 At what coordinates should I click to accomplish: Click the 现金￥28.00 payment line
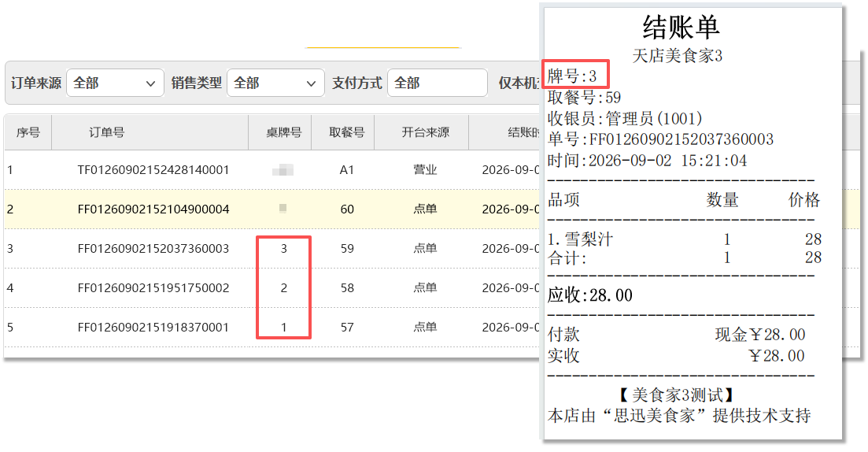pos(760,335)
